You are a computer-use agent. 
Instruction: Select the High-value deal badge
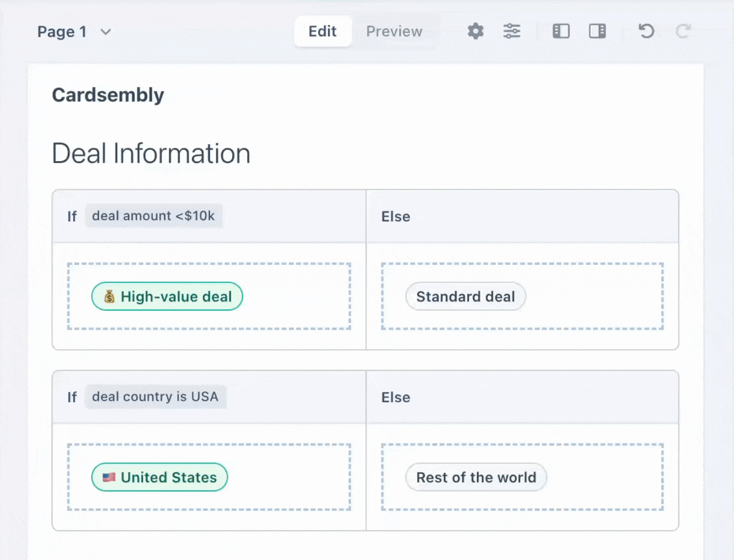click(167, 297)
